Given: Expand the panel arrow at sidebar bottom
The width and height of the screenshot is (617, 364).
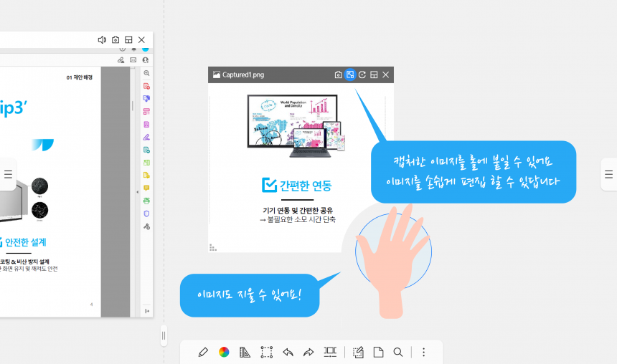Looking at the screenshot, I should pyautogui.click(x=147, y=311).
